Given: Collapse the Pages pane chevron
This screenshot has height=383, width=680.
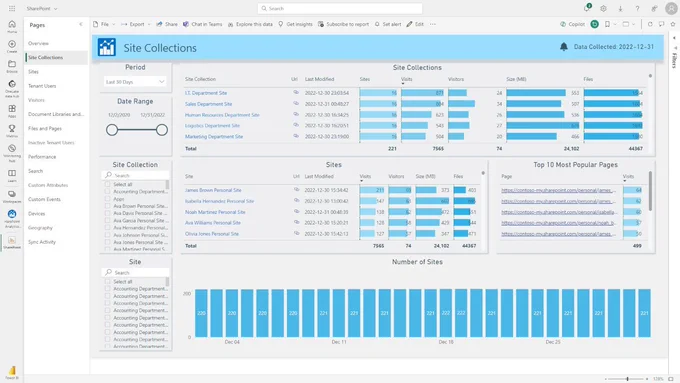Looking at the screenshot, I should (x=81, y=25).
